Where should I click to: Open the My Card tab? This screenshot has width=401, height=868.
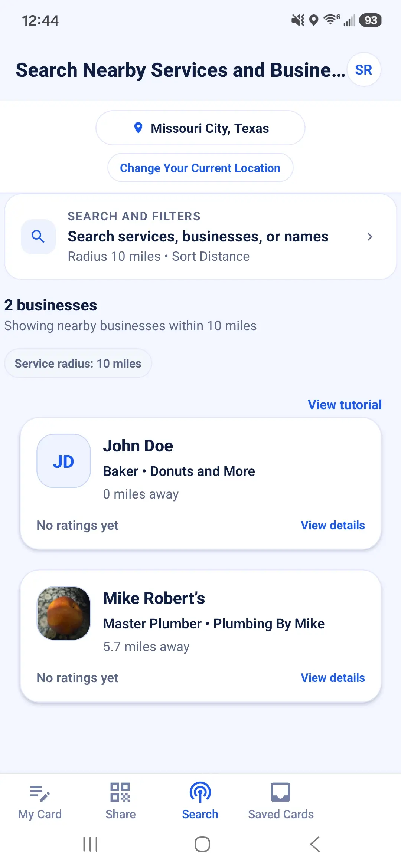pyautogui.click(x=40, y=801)
